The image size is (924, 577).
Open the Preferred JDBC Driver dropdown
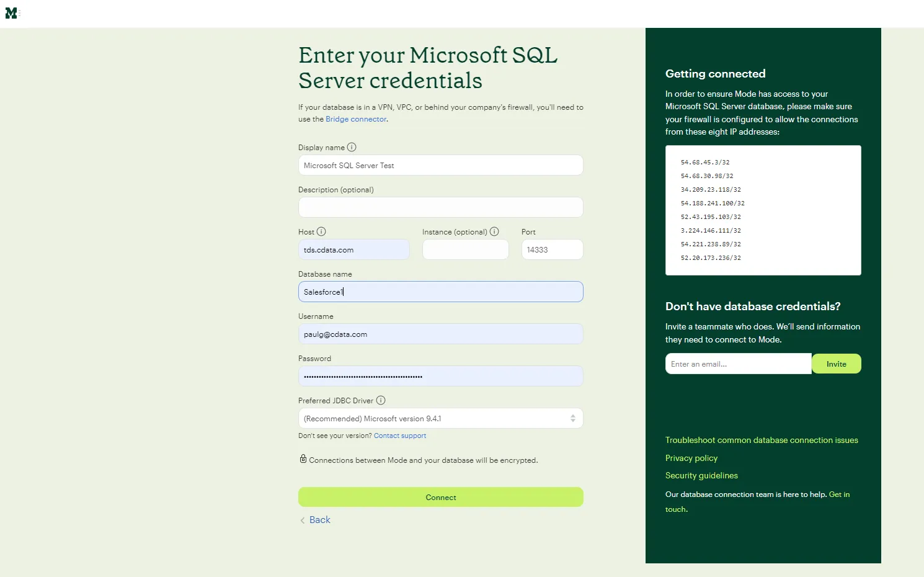pos(440,418)
